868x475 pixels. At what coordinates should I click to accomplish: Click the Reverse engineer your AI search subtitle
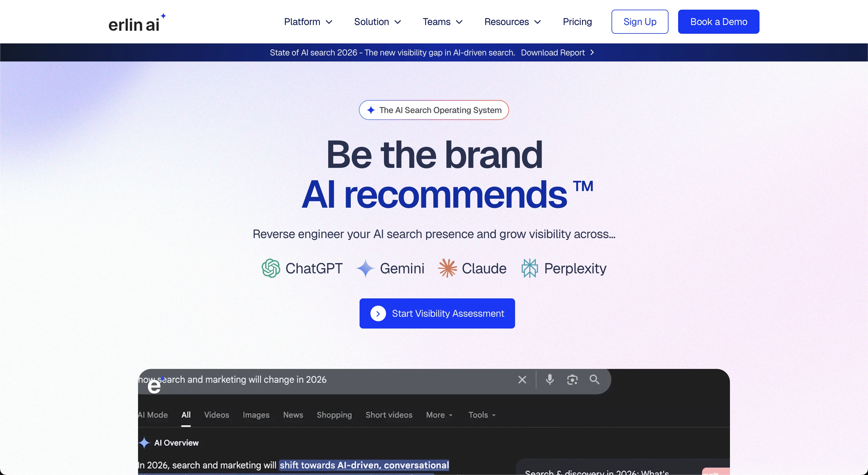[x=434, y=234]
